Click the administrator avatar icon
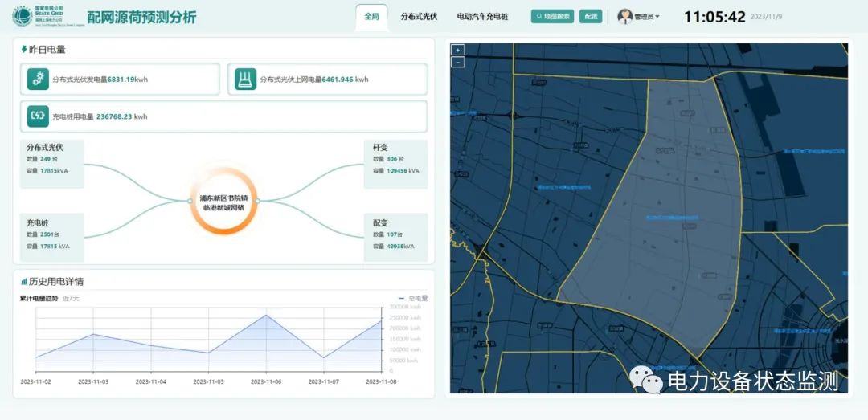The width and height of the screenshot is (868, 420). pyautogui.click(x=624, y=16)
